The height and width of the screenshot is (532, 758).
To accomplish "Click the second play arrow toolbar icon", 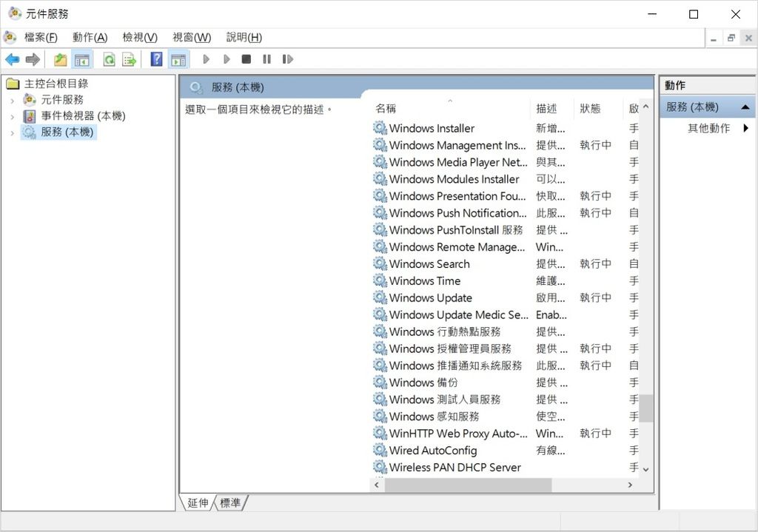I will click(227, 59).
